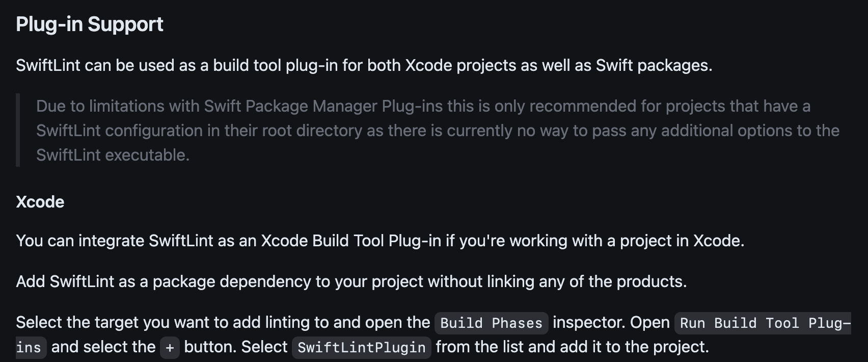Click the 'SwiftLint executable.' text in the note
Screen dimensions: 868x362
click(113, 155)
